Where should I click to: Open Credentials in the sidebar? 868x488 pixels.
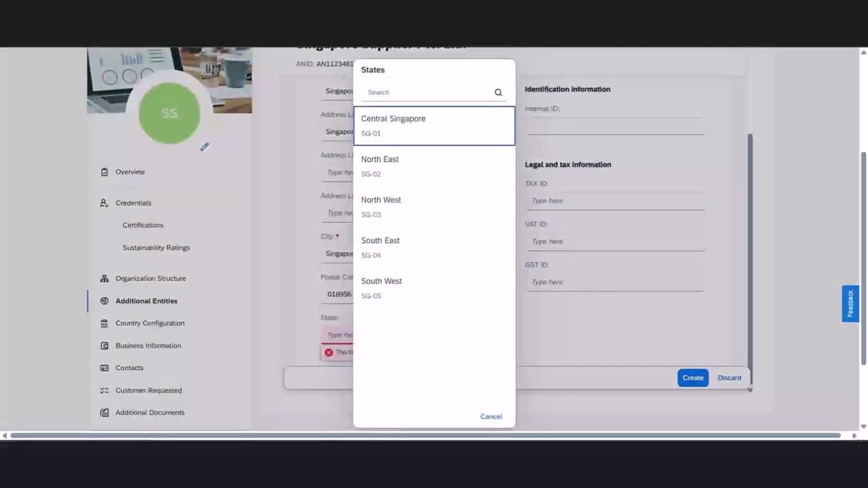click(133, 203)
